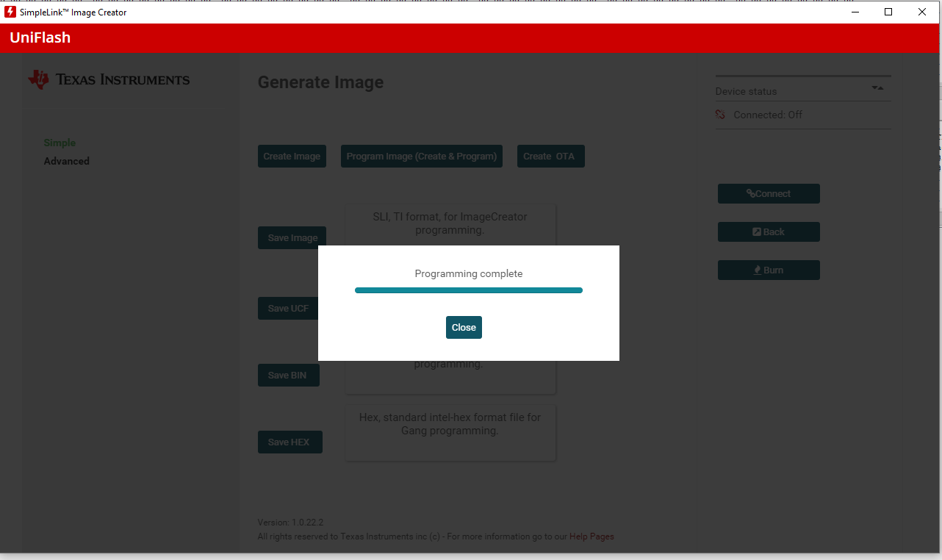Screen dimensions: 942x560
Task: Click the Texas Instruments logo
Action: (x=109, y=79)
